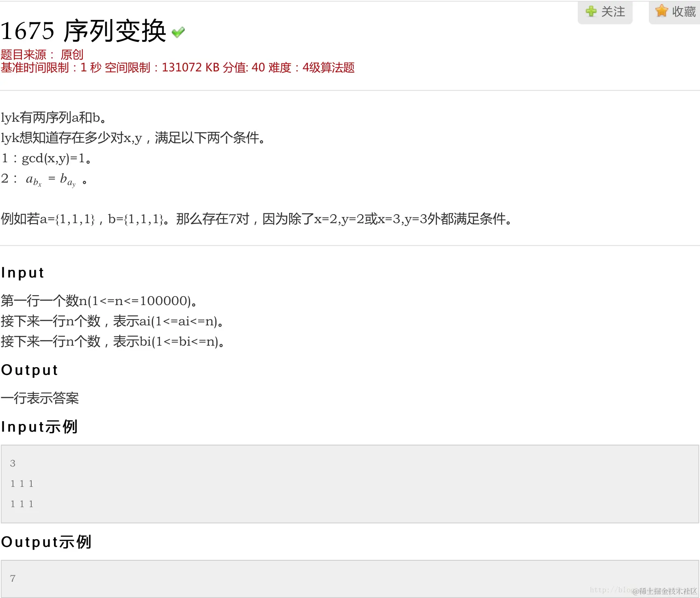Click the line starting 'lyk想知道存在多少对x,y'
Viewport: 700px width, 598px height.
tap(133, 138)
